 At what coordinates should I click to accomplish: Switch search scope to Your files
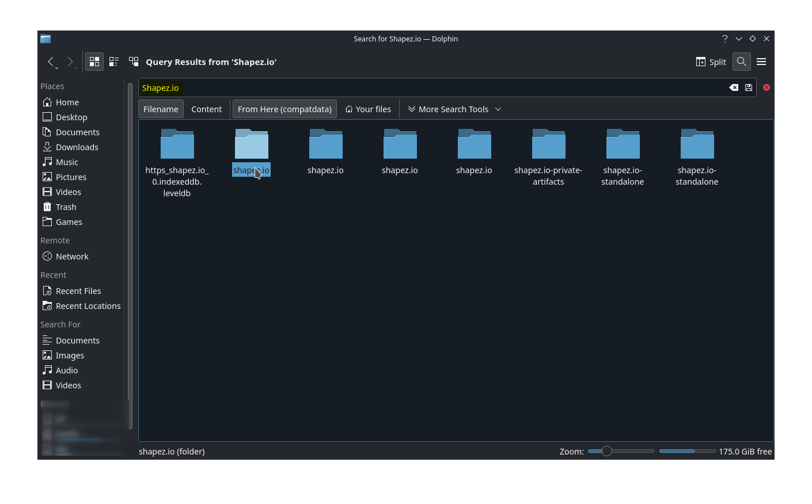tap(368, 109)
